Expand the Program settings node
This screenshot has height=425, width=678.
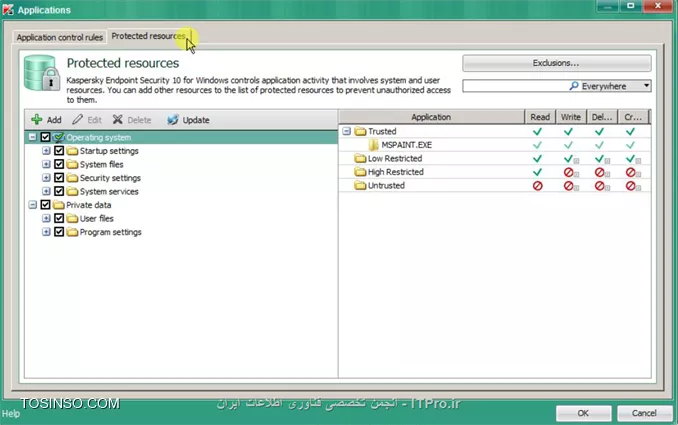[x=46, y=232]
